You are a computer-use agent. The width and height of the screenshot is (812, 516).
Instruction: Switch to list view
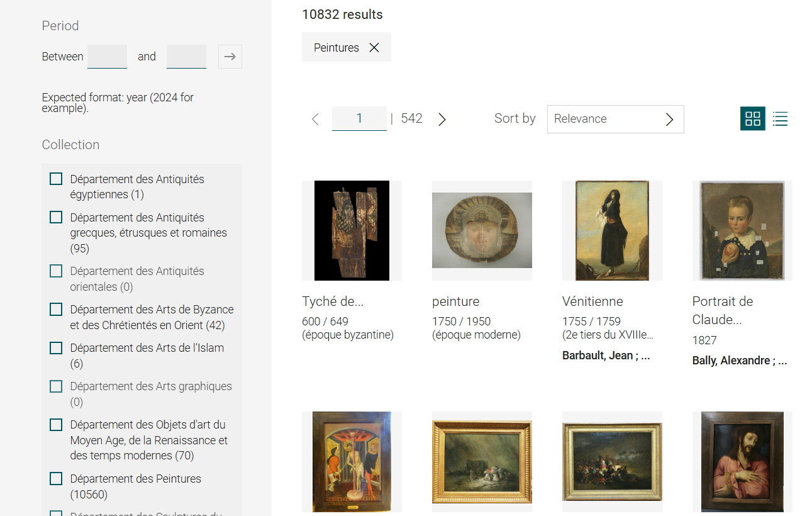pyautogui.click(x=780, y=118)
